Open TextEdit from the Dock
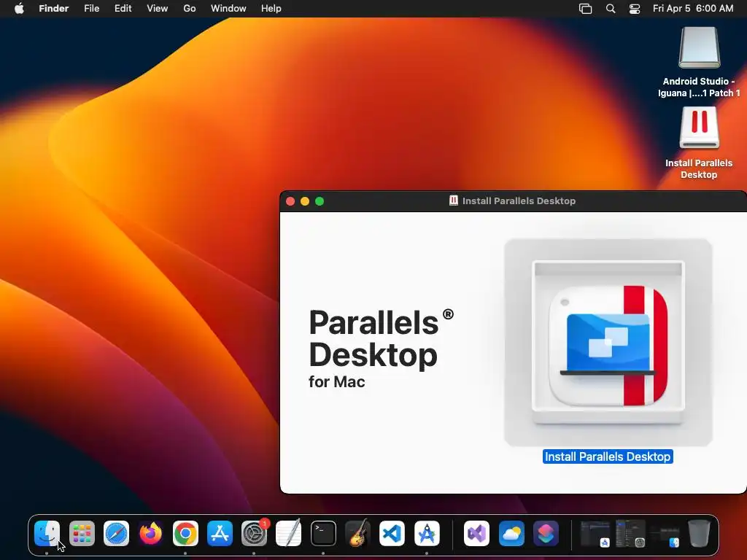The image size is (747, 560). 289,533
